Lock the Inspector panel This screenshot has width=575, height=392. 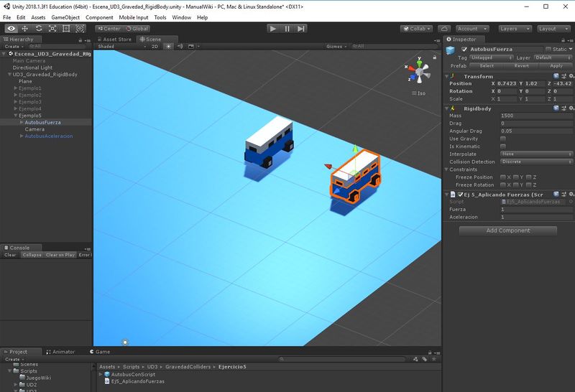pos(563,40)
